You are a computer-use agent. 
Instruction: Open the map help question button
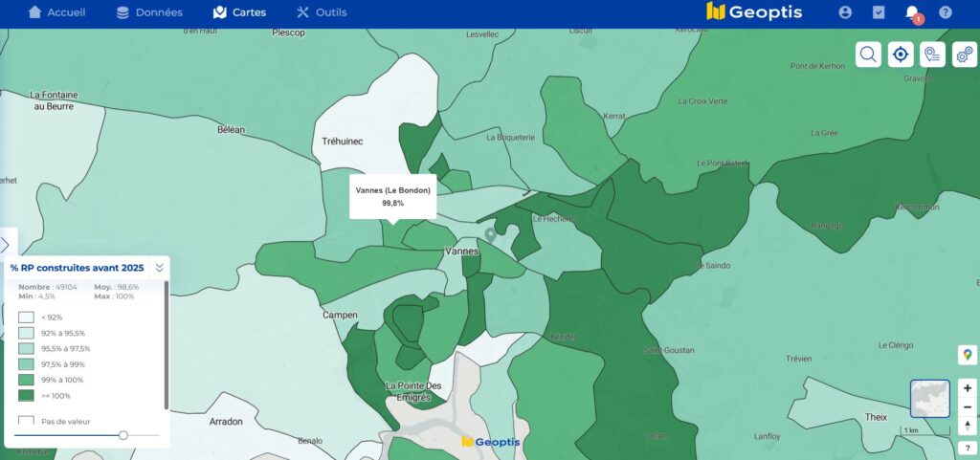point(968,448)
